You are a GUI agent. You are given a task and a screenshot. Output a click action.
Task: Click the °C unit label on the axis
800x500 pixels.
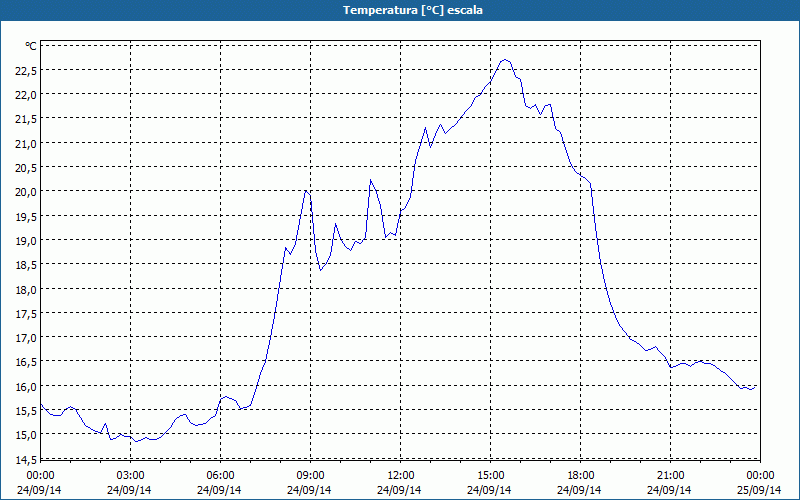tap(31, 46)
